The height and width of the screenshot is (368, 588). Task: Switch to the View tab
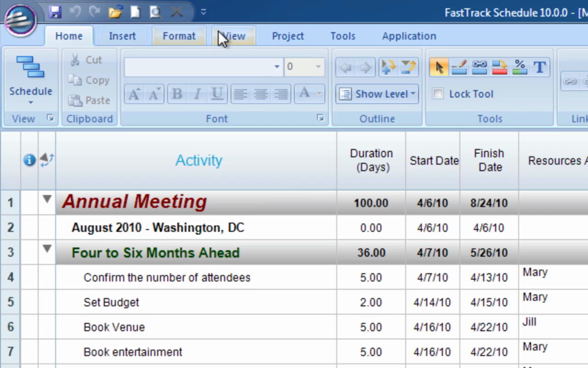[x=233, y=36]
